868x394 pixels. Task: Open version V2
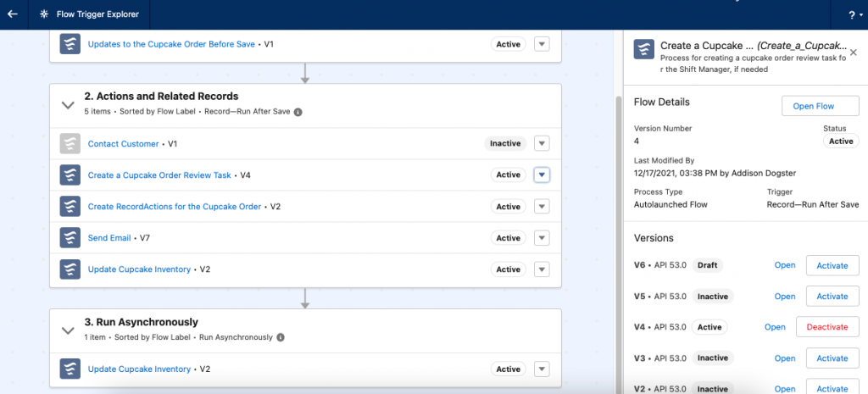click(x=784, y=389)
